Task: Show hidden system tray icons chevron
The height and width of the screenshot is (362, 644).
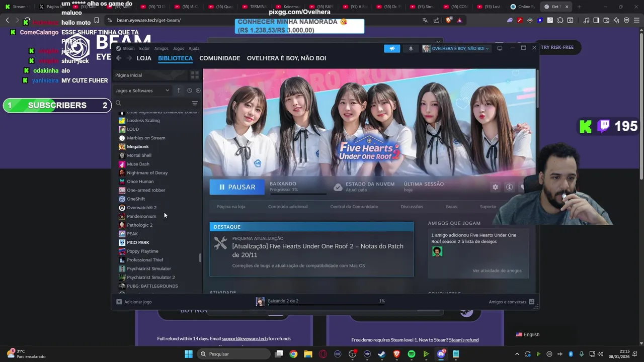Action: [x=517, y=354]
